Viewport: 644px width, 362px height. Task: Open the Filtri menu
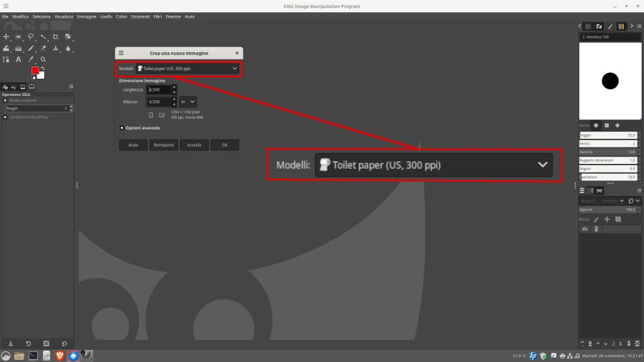tap(157, 17)
